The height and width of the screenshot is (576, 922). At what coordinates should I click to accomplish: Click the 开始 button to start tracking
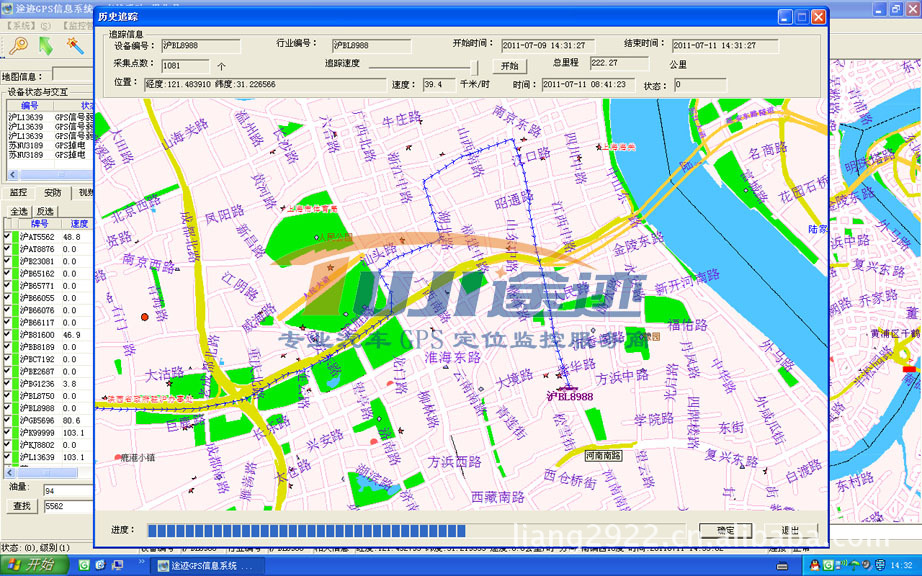point(509,65)
